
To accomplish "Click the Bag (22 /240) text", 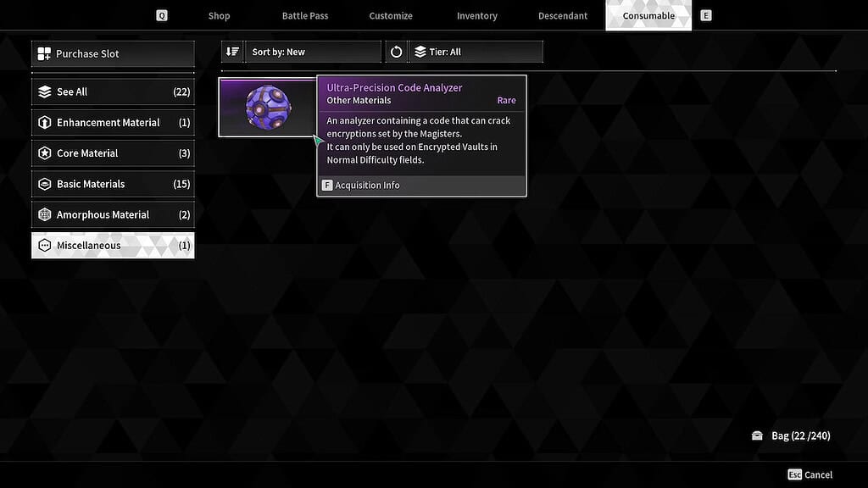I will tap(800, 436).
